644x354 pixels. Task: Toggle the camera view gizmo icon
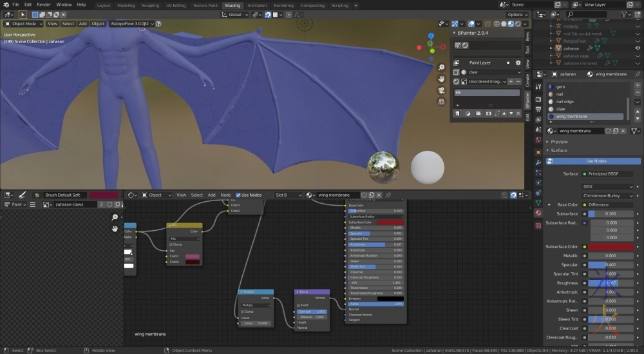tap(441, 90)
